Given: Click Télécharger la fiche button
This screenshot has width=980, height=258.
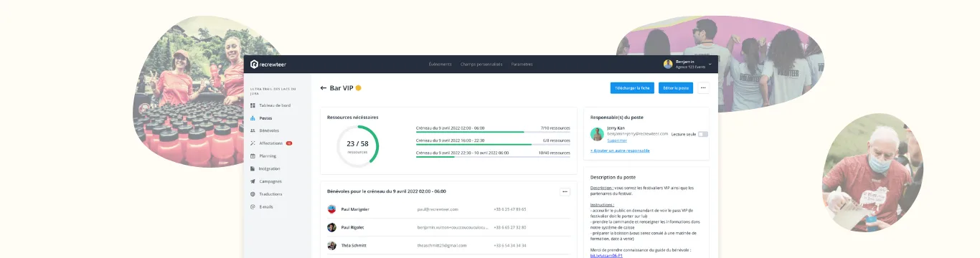Looking at the screenshot, I should (632, 88).
